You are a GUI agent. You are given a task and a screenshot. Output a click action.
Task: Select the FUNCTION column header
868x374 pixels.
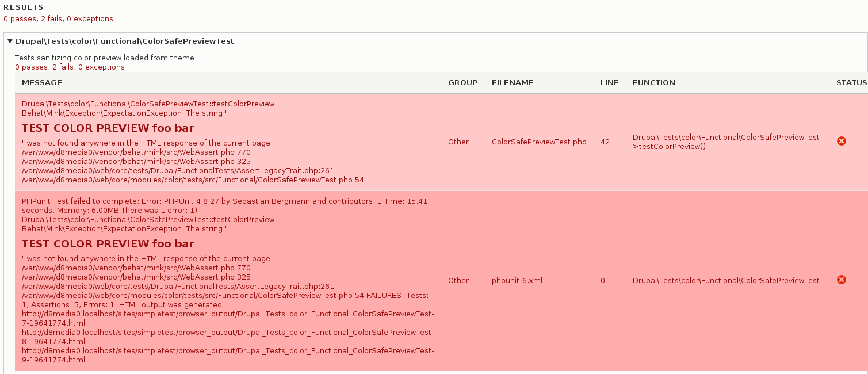click(653, 83)
